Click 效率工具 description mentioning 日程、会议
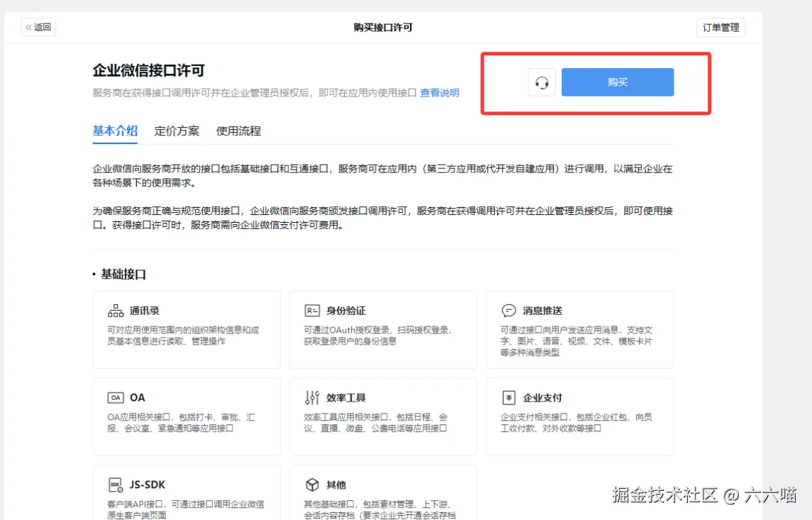812x520 pixels. tap(375, 423)
